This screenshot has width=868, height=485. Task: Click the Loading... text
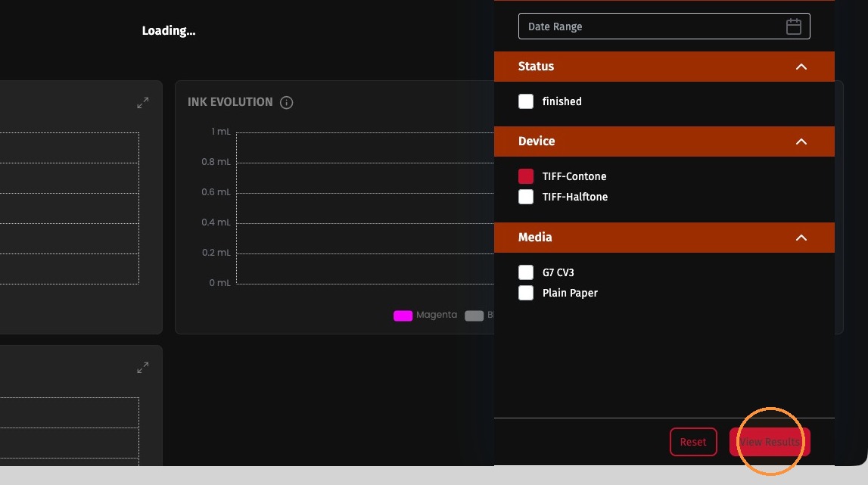pos(169,31)
